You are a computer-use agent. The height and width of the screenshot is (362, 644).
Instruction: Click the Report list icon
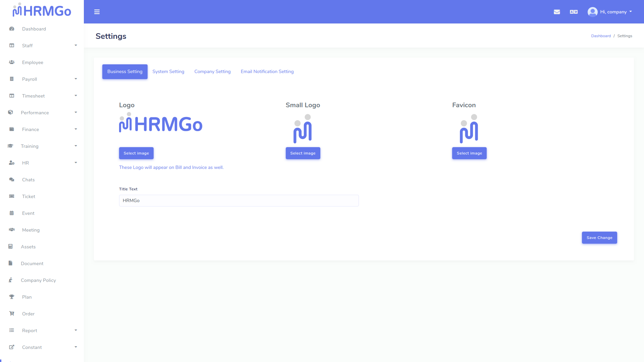12,330
